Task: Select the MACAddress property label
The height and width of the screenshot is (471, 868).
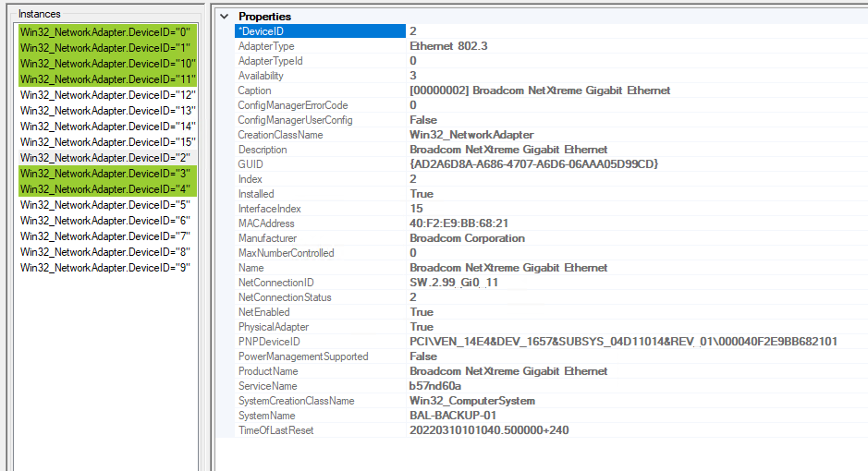Action: [266, 223]
